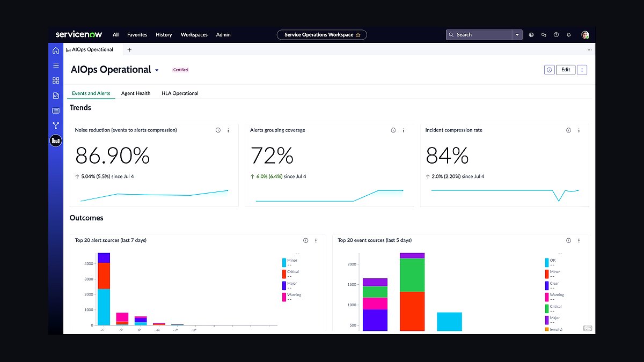Open the user avatar profile menu
Image resolution: width=644 pixels, height=362 pixels.
coord(585,35)
